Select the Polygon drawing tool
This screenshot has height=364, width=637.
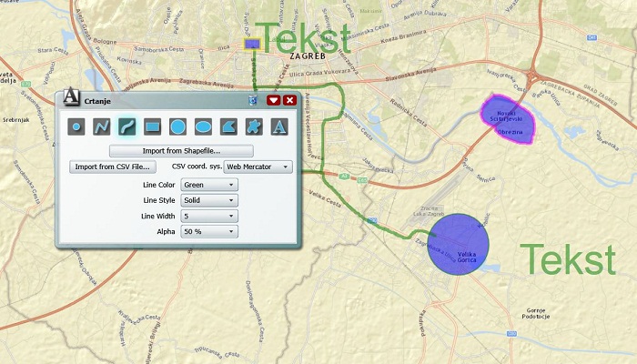coord(229,126)
